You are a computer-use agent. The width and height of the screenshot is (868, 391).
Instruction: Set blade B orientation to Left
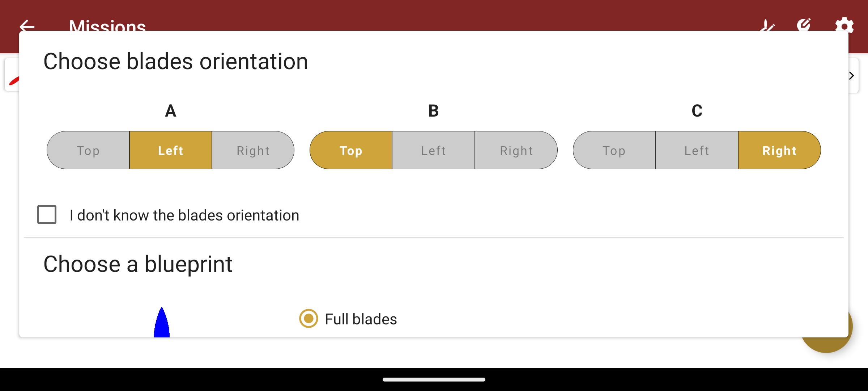pos(433,150)
